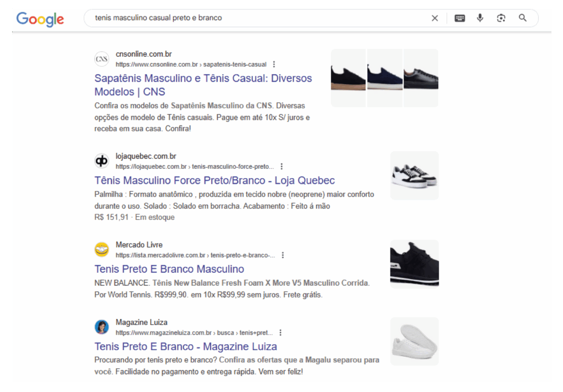Open three-dot menu for cnsonline result
Viewport: 563px width, 392px height.
[274, 64]
